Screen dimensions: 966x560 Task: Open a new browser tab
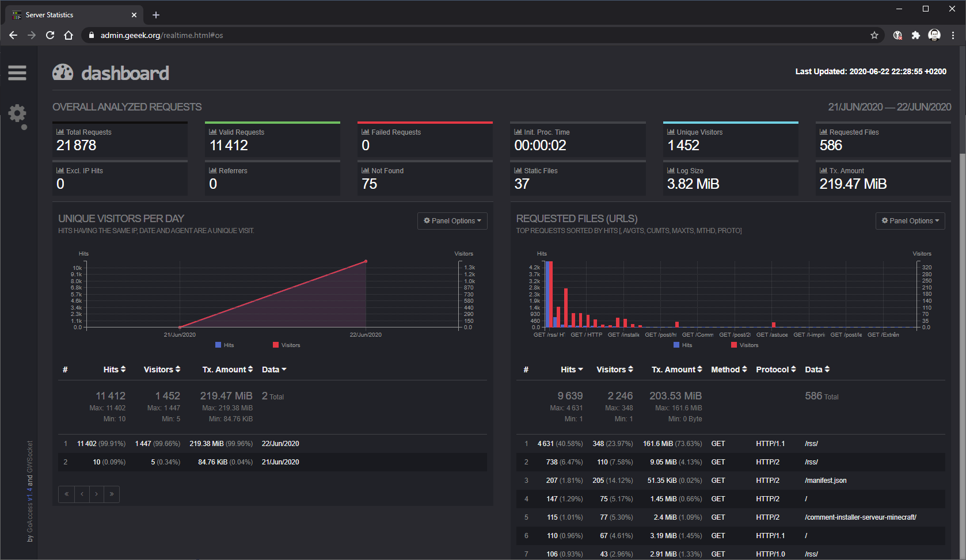pyautogui.click(x=156, y=15)
